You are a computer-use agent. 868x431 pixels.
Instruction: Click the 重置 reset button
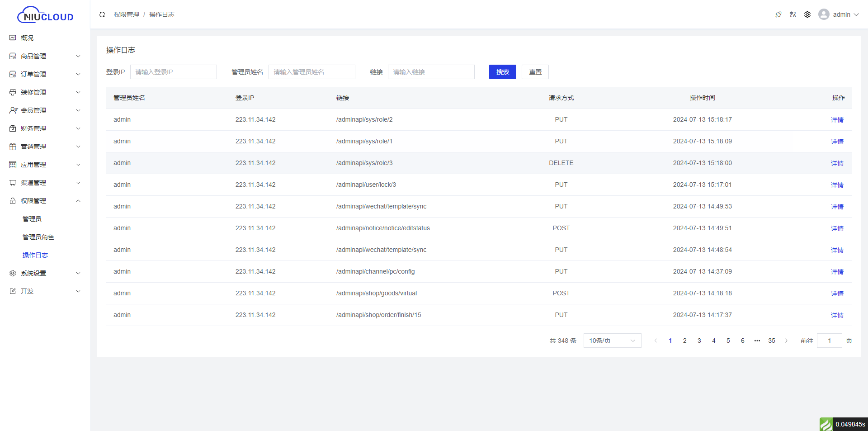(x=535, y=72)
